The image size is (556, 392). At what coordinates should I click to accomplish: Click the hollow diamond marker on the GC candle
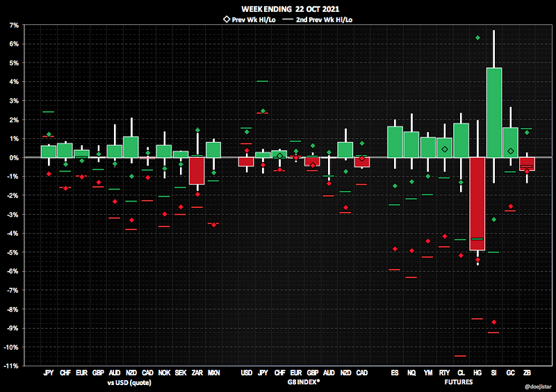511,151
